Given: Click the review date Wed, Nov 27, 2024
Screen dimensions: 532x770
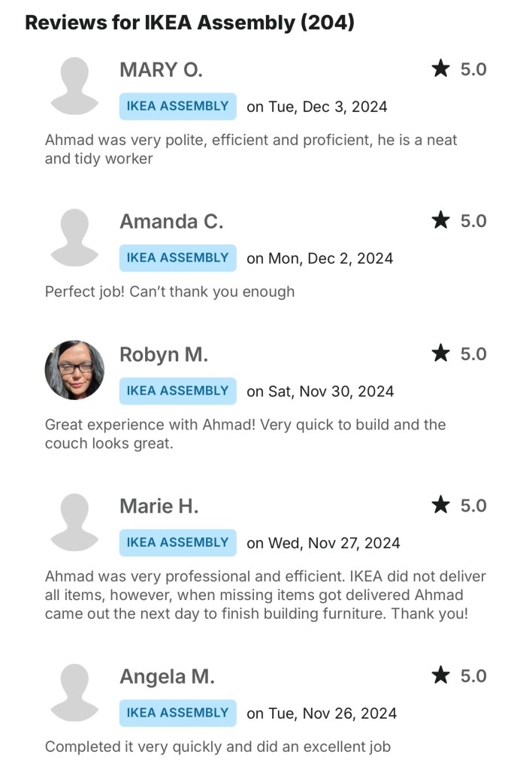Looking at the screenshot, I should (323, 543).
